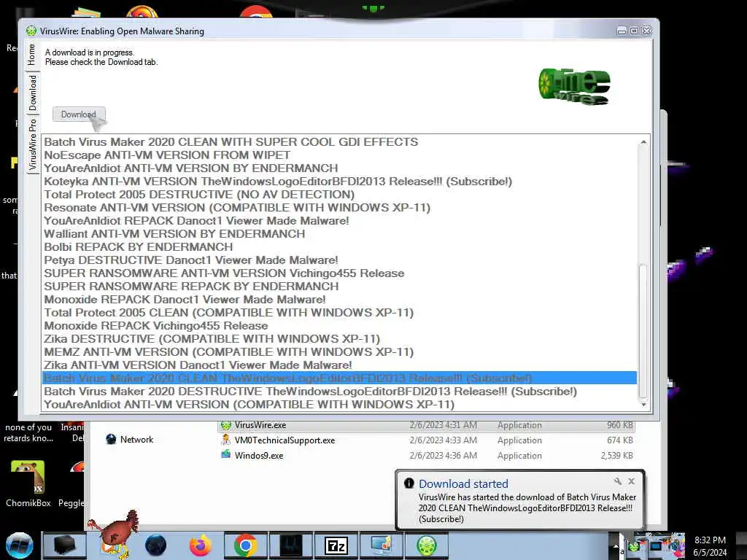Viewport: 747px width, 560px height.
Task: Select Zika DESTRUCTIVE (COMPATIBLE WITH WINDOWS XP-11)
Action: point(340,338)
